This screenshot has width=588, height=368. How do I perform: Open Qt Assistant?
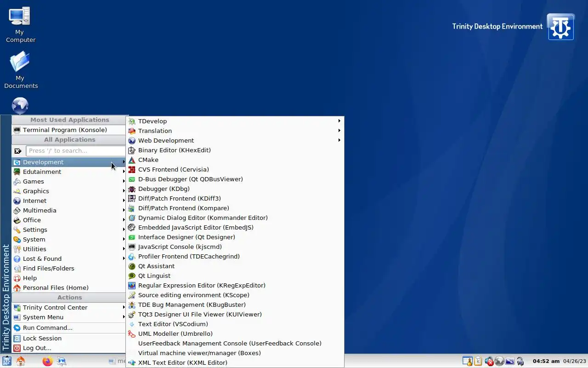point(235,266)
